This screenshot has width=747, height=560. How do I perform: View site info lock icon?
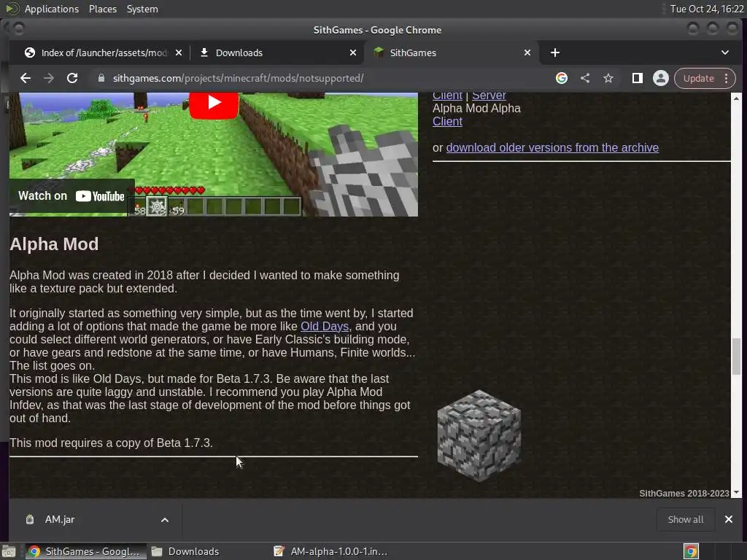pos(101,78)
